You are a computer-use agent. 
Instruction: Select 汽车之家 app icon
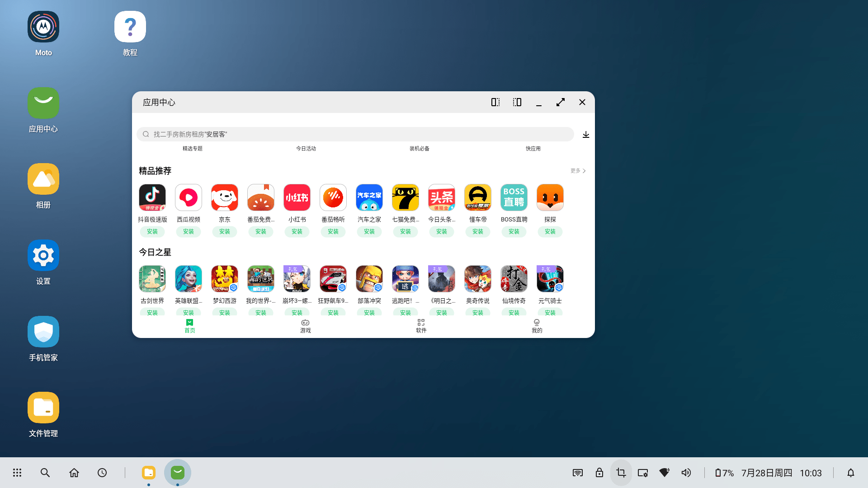pyautogui.click(x=369, y=197)
